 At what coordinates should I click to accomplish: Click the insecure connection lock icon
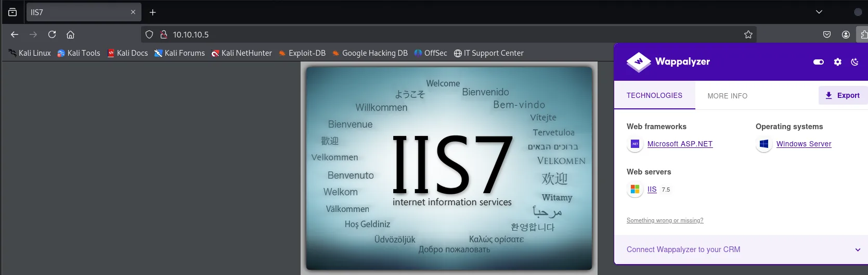(x=163, y=34)
